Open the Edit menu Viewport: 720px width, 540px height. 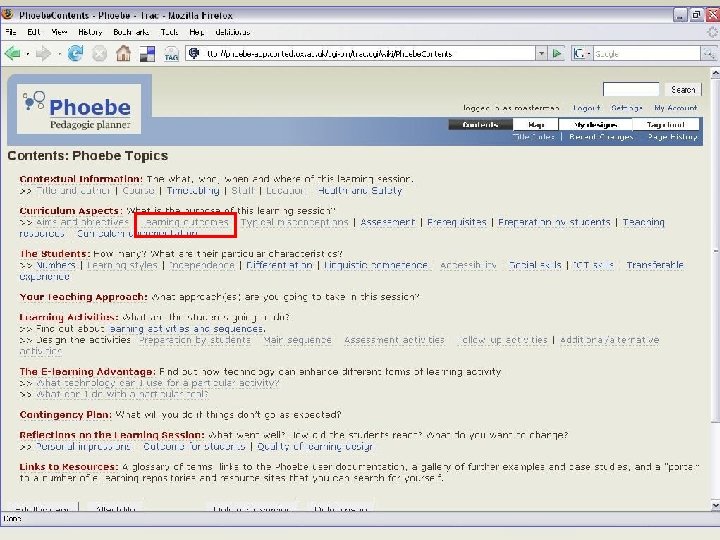tap(34, 32)
